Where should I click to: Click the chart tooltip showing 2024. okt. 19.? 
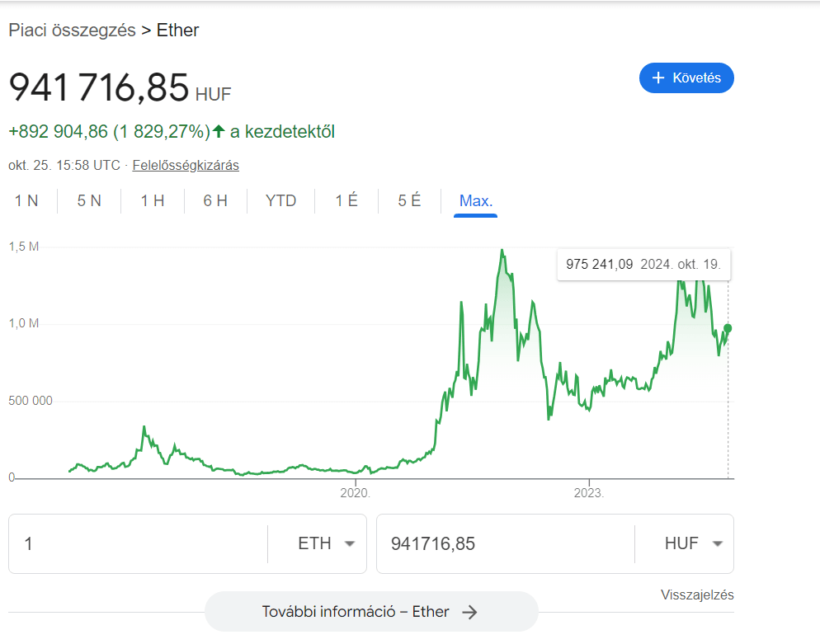(643, 264)
